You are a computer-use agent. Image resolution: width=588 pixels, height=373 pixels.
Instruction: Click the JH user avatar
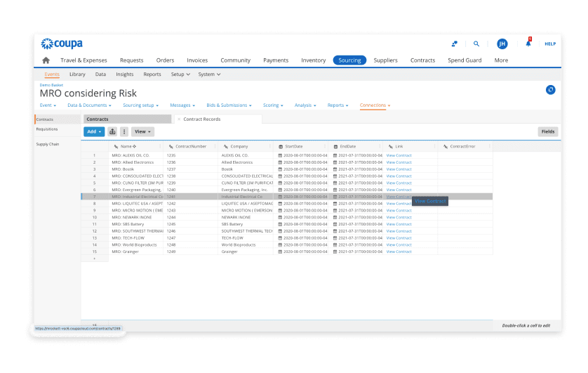coord(502,44)
